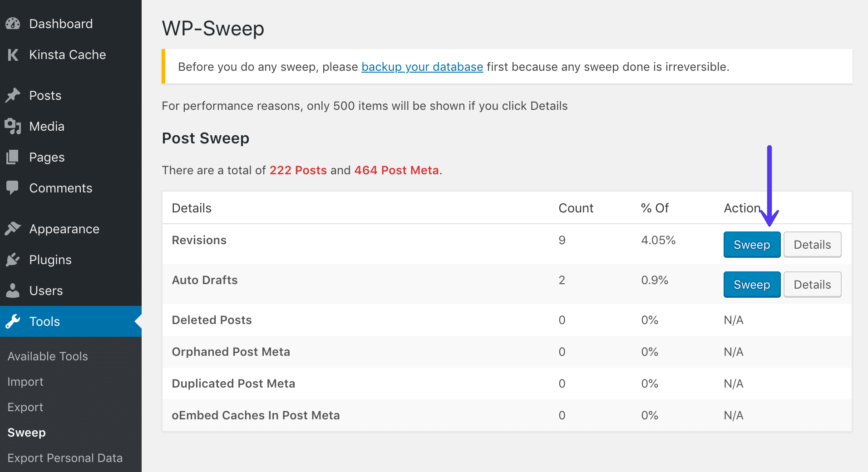The height and width of the screenshot is (472, 868).
Task: Open the Dashboard icon in sidebar
Action: [13, 23]
